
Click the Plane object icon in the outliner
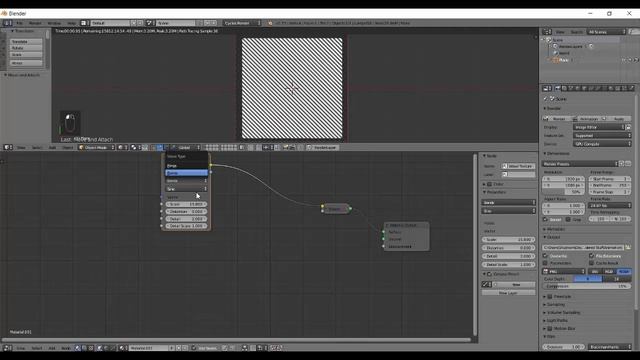556,60
